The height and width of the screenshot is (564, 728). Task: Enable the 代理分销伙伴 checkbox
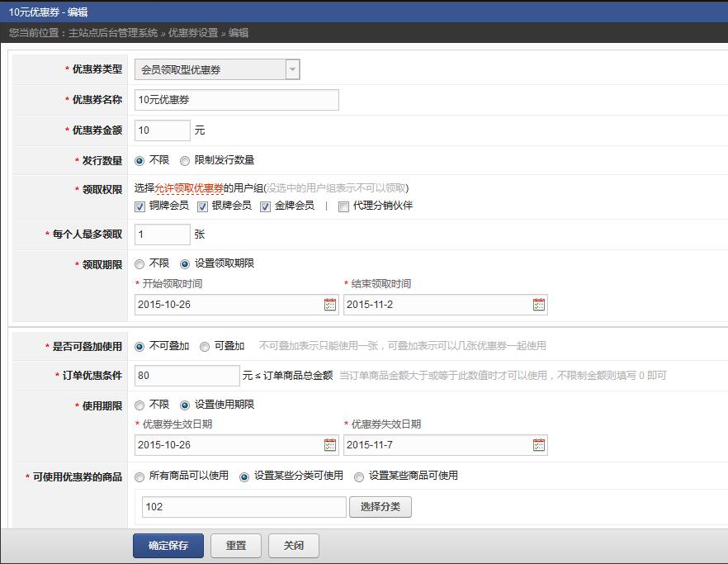(x=344, y=207)
